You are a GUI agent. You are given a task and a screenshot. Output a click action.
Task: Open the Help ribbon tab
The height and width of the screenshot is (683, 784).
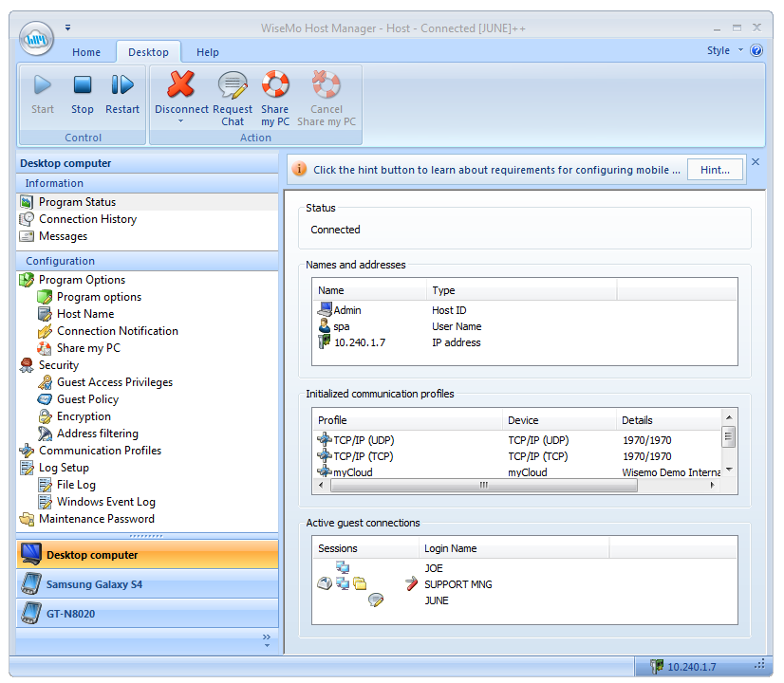coord(208,52)
